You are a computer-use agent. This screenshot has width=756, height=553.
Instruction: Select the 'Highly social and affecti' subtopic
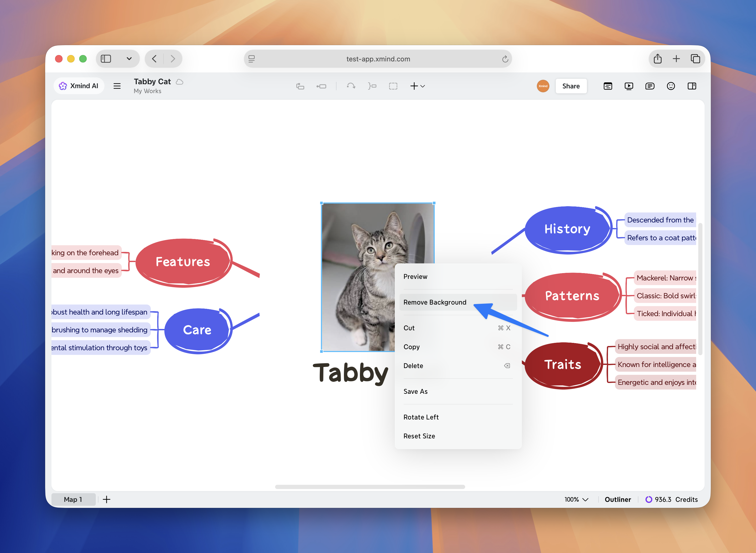click(x=655, y=347)
